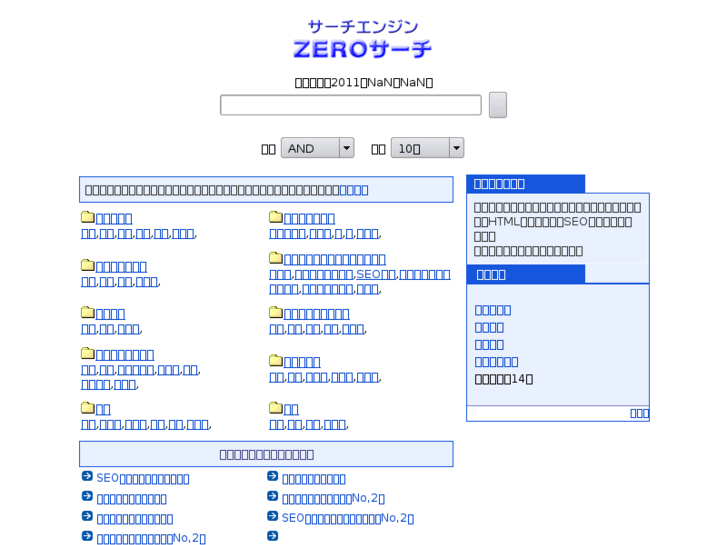Click arrow icon beside SEO link ending No.2
This screenshot has height=545, width=727.
coord(273,516)
